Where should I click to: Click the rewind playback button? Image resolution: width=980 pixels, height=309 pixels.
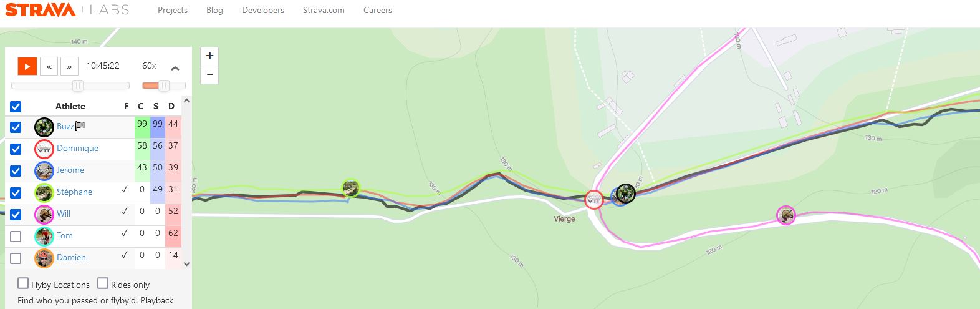coord(49,66)
